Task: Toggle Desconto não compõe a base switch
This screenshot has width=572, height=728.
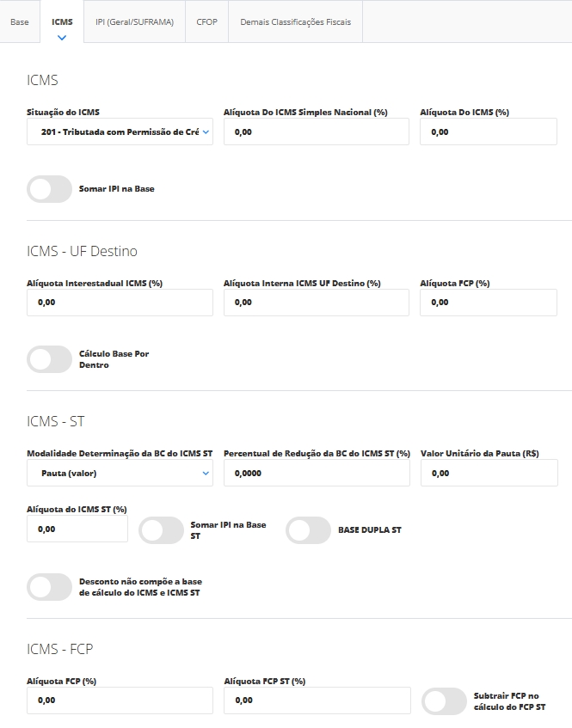Action: (50, 587)
